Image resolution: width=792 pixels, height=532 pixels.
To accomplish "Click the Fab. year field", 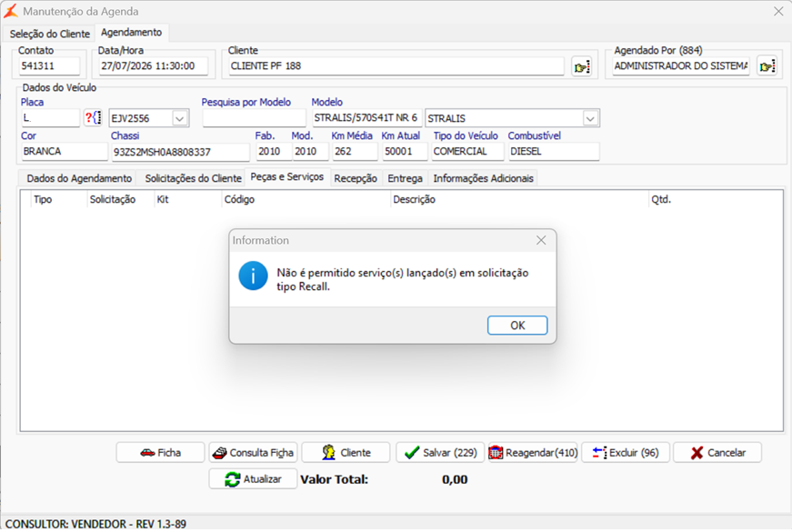I will [x=274, y=152].
